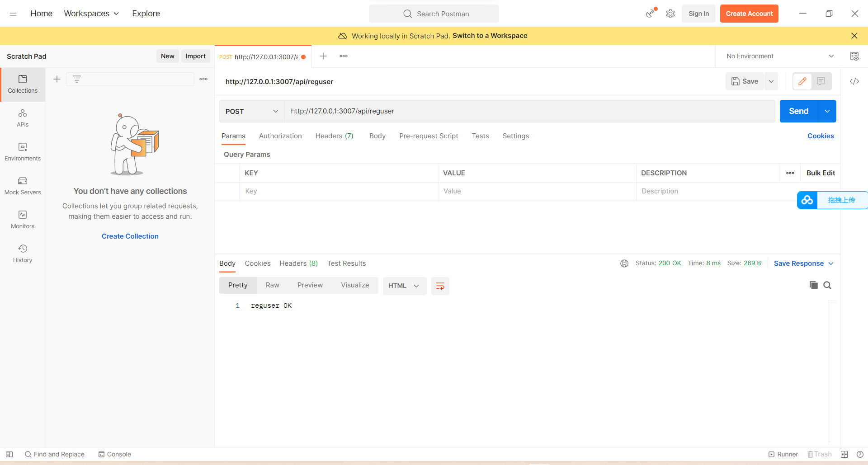Open the satellite sync notifications icon

coord(651,14)
